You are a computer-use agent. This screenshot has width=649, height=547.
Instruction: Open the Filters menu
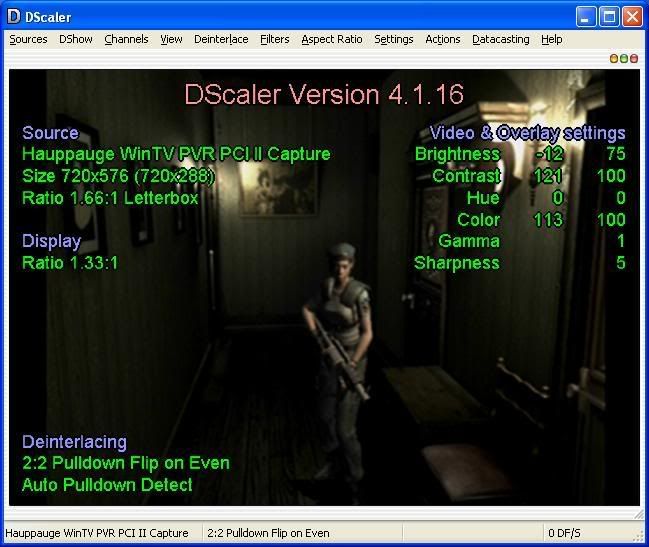pos(275,39)
